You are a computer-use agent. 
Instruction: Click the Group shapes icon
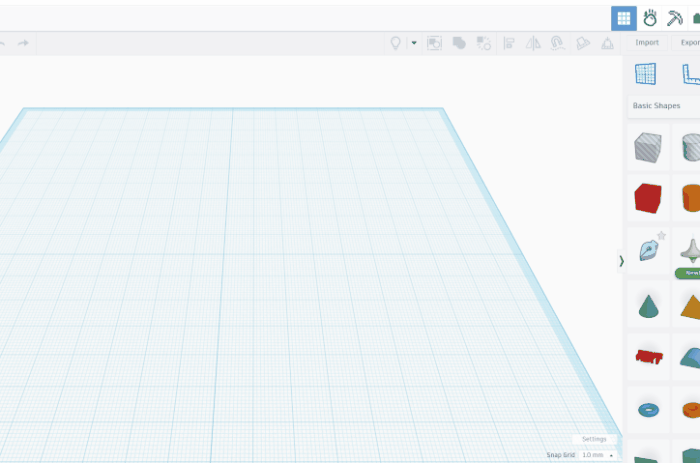(x=459, y=43)
